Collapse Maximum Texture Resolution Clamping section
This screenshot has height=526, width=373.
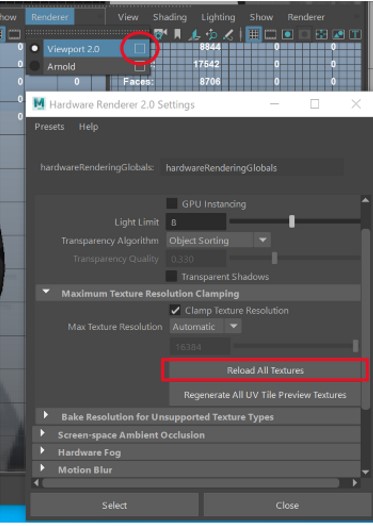(46, 292)
